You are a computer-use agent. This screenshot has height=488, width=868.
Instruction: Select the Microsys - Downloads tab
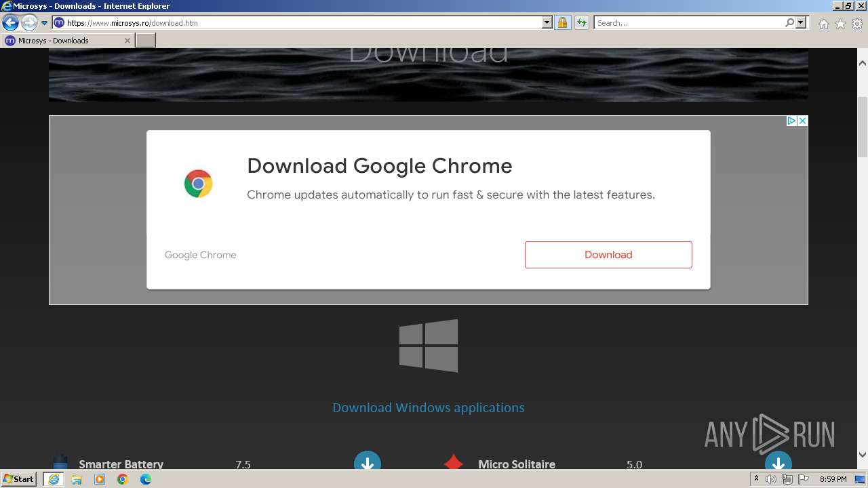pos(67,41)
